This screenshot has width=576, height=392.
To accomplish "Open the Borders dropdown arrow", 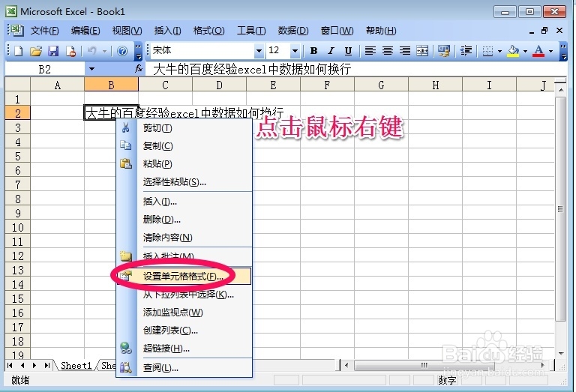I will click(499, 51).
